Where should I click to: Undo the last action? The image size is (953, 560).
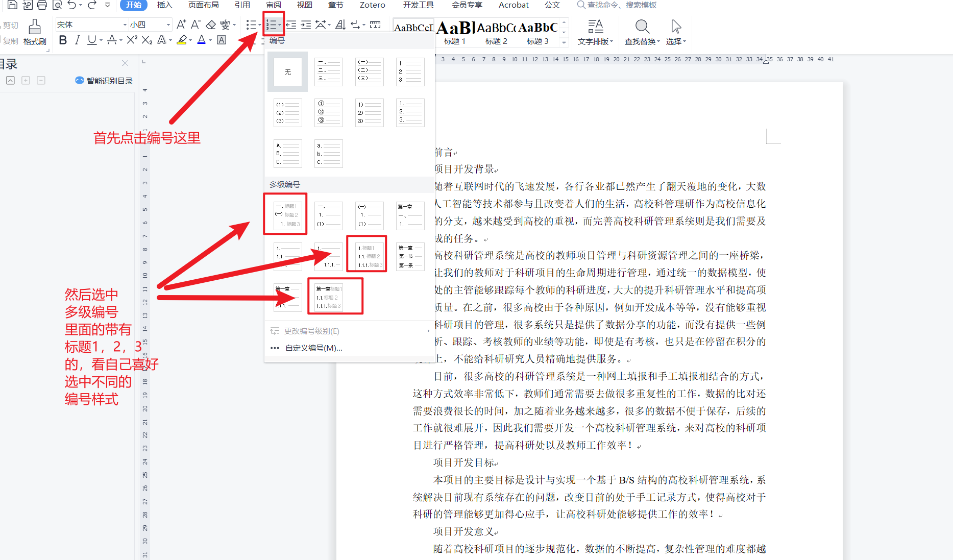click(x=72, y=5)
